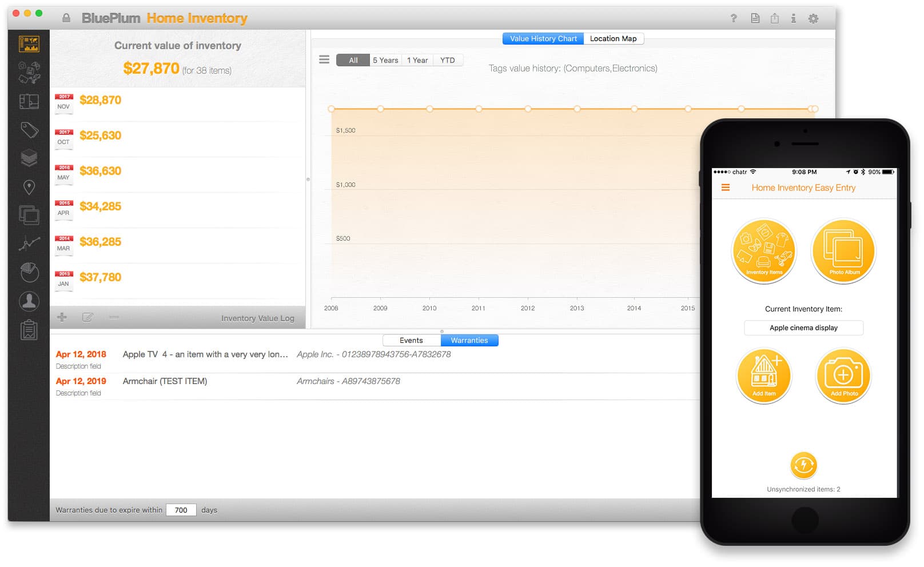Viewport: 924px width, 567px height.
Task: Open the photo album sidebar icon
Action: pyautogui.click(x=29, y=215)
